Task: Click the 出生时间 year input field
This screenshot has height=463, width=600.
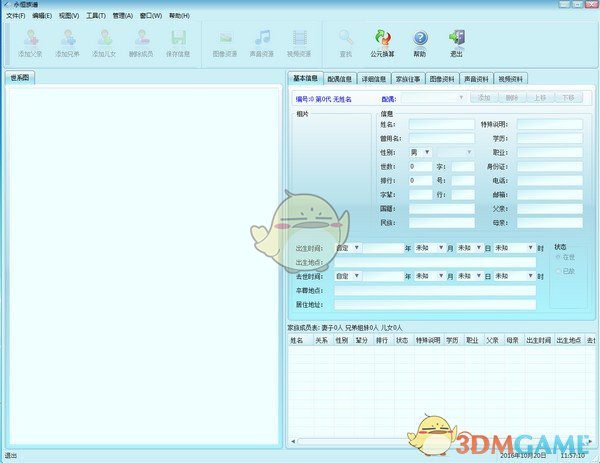Action: click(x=383, y=248)
